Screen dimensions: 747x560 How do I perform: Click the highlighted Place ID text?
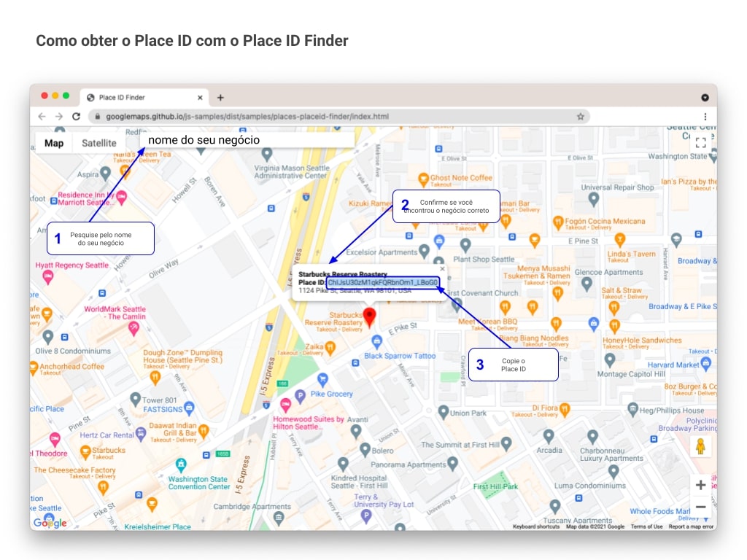pos(382,282)
